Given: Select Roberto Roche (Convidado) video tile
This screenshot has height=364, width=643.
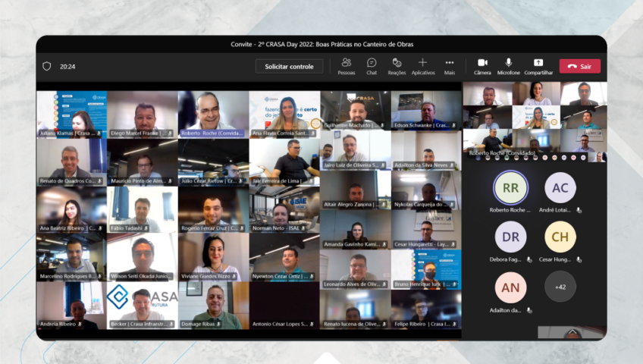Looking at the screenshot, I should (214, 115).
